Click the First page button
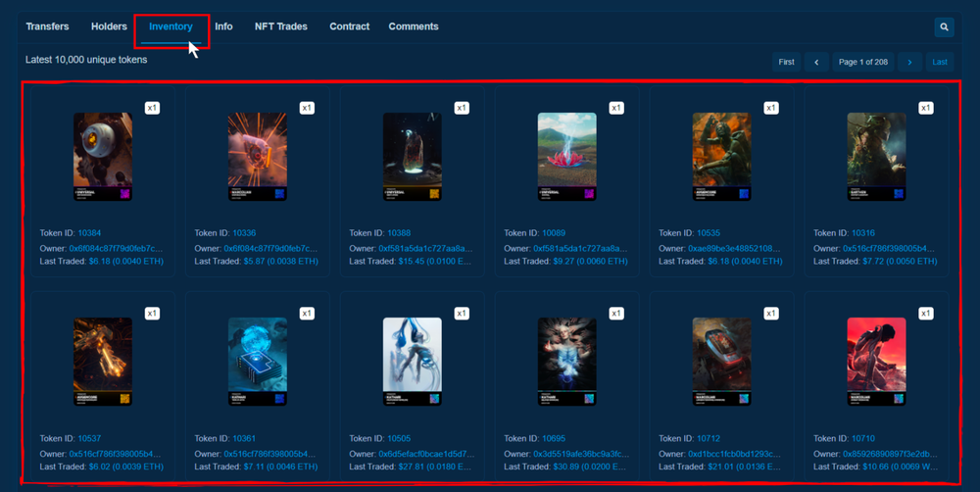The image size is (980, 492). pyautogui.click(x=786, y=62)
